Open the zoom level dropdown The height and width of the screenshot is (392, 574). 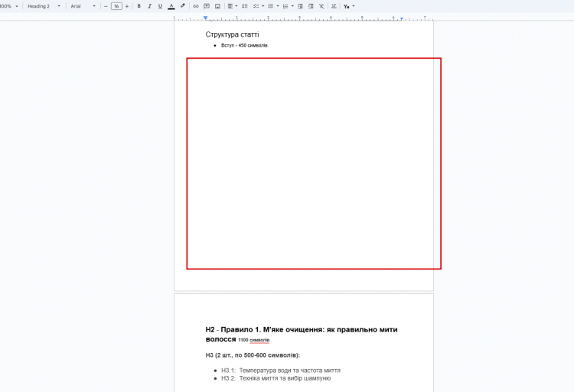tap(8, 6)
